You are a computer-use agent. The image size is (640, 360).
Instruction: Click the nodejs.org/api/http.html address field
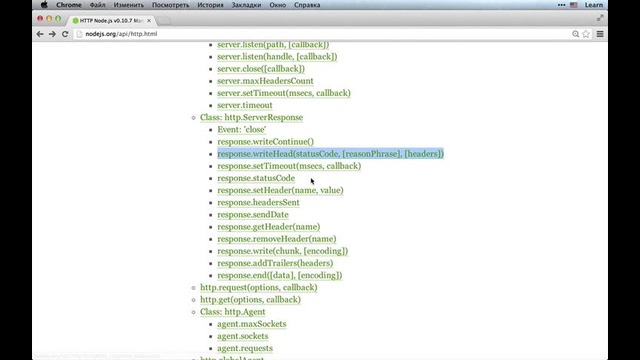pyautogui.click(x=322, y=34)
